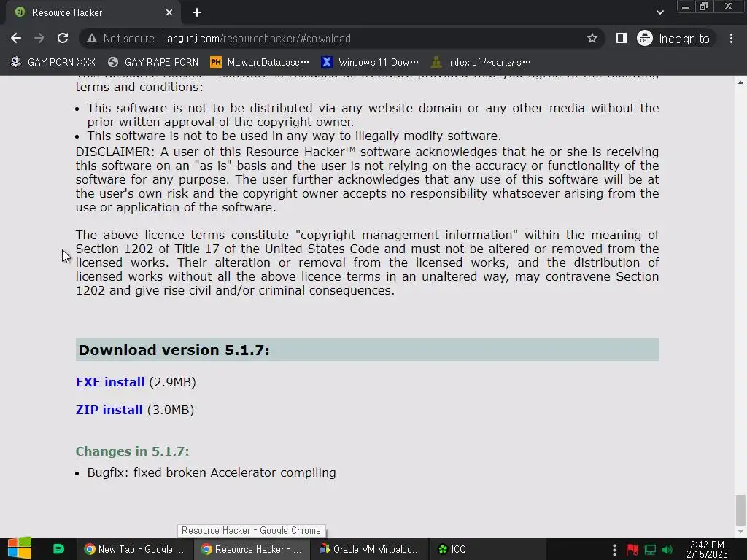
Task: Restore down the Chrome window
Action: pos(703,7)
